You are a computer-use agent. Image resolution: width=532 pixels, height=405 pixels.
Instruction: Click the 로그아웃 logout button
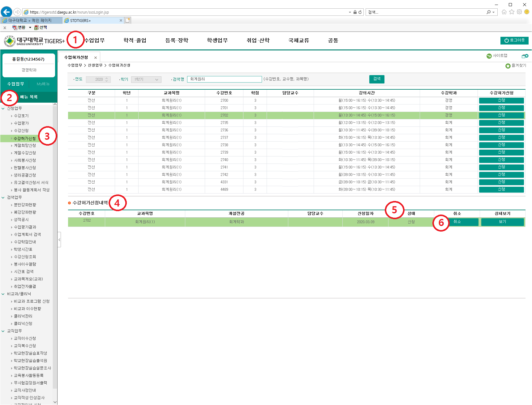pos(514,40)
